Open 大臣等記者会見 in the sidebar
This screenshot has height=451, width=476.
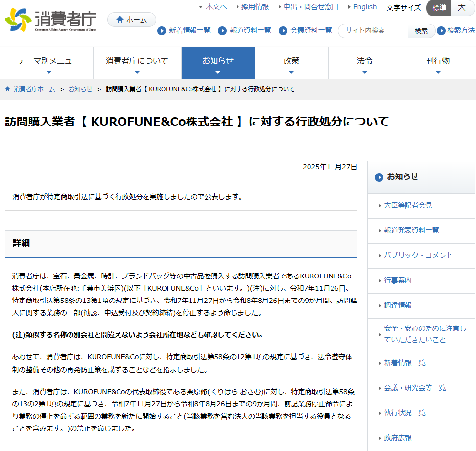(x=408, y=205)
